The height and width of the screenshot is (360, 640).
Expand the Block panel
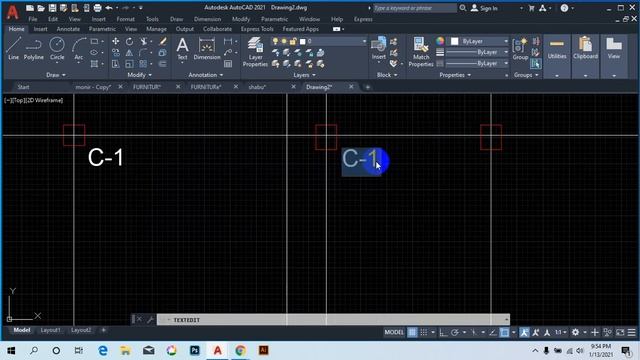[x=387, y=75]
